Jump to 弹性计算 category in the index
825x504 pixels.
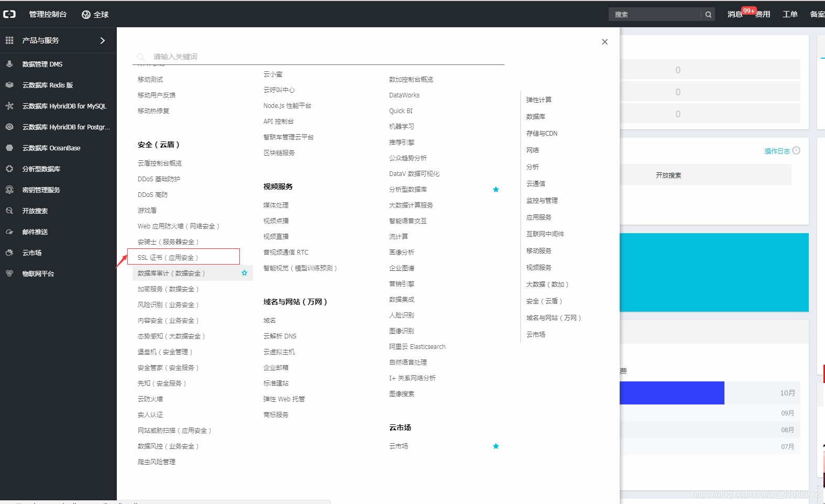click(538, 100)
